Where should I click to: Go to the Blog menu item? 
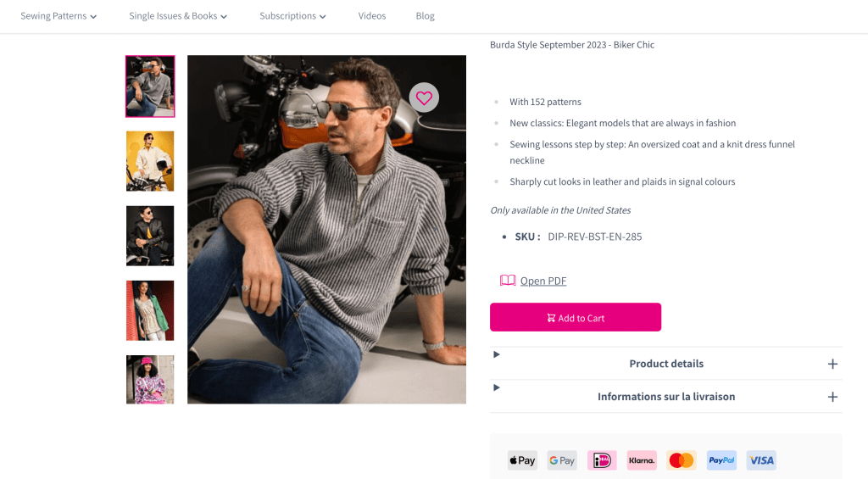(425, 16)
